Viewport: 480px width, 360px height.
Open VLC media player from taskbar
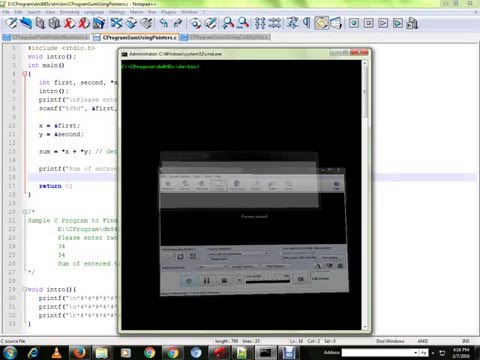click(x=56, y=353)
